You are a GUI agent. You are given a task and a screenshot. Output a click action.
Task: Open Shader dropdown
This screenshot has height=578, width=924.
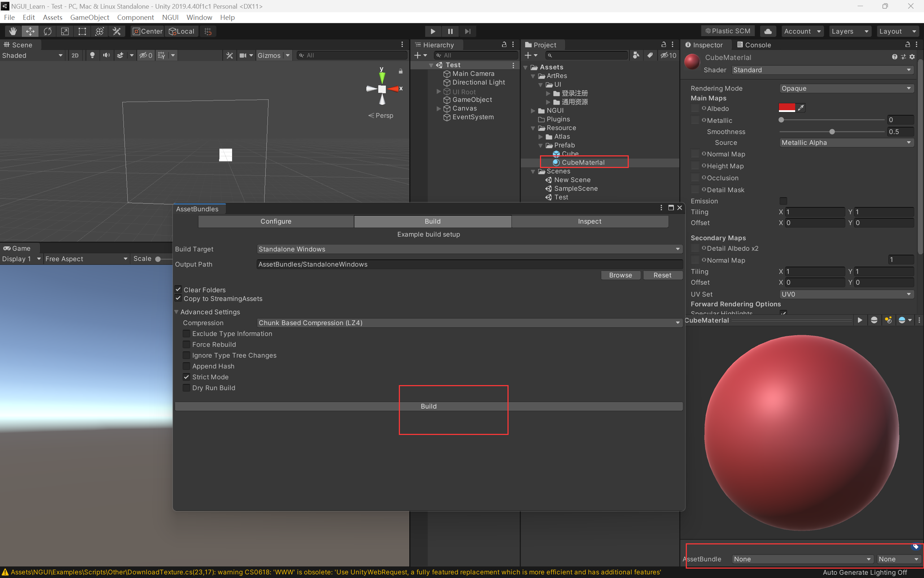click(x=823, y=70)
